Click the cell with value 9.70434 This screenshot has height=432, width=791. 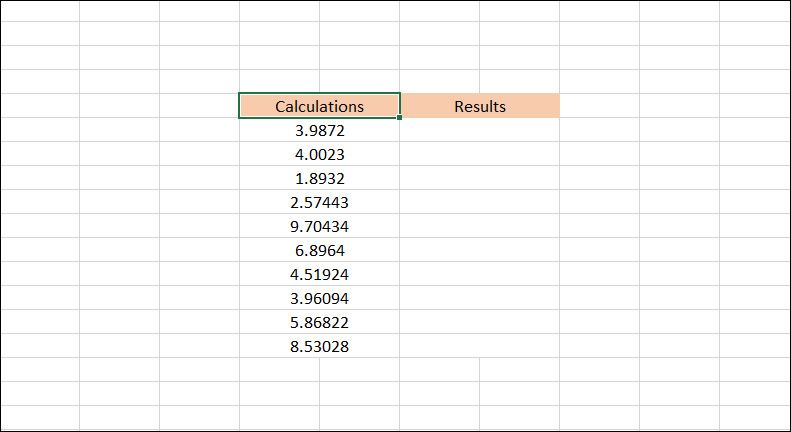(319, 226)
